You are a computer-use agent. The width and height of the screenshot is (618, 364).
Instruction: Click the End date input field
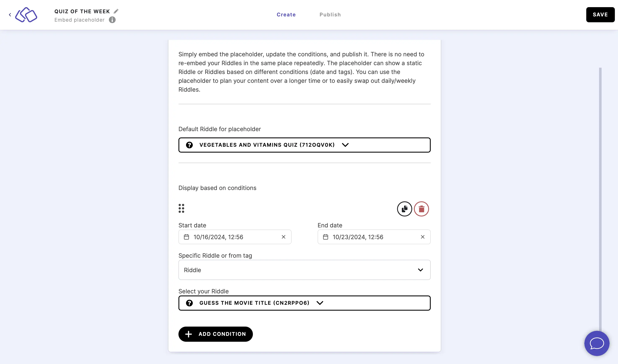[374, 237]
